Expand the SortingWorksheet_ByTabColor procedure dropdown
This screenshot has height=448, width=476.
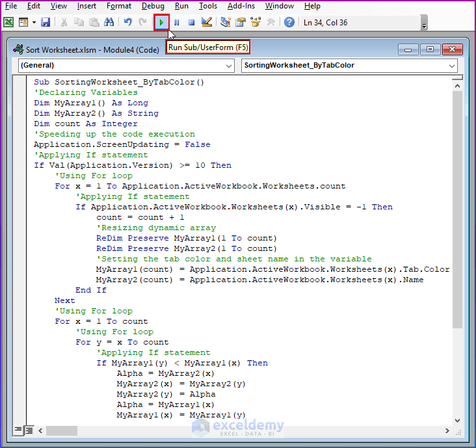[x=451, y=66]
